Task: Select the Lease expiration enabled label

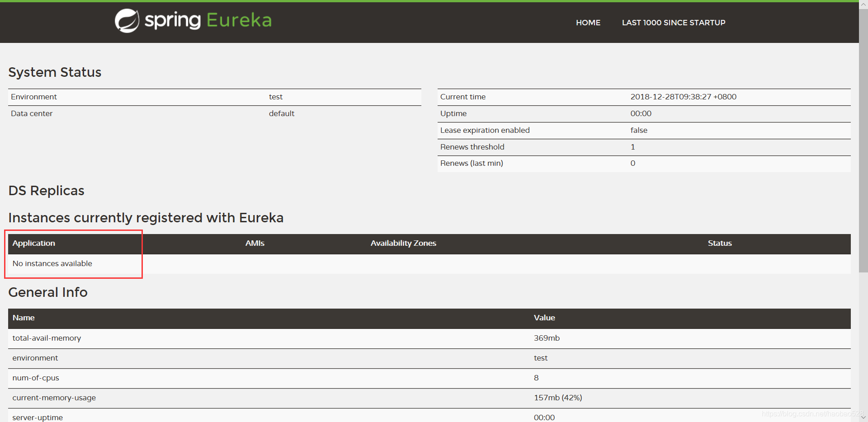Action: click(x=485, y=130)
